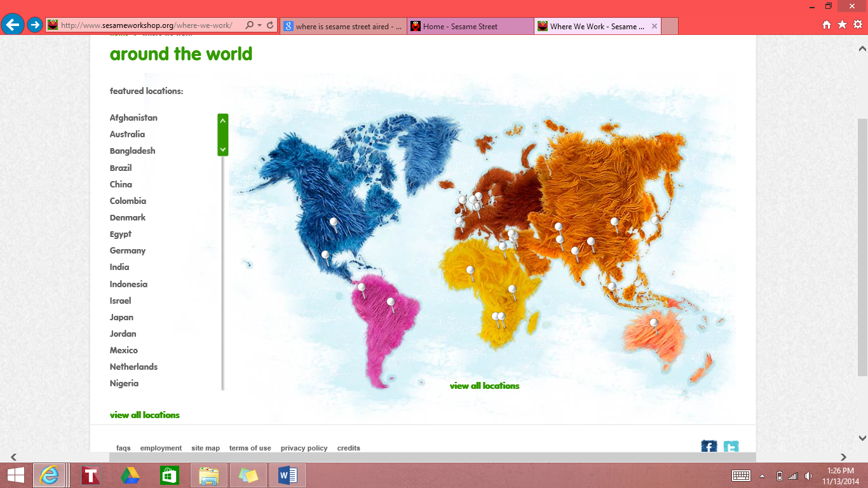The height and width of the screenshot is (488, 868).
Task: Open Google Drive from the taskbar
Action: (x=130, y=475)
